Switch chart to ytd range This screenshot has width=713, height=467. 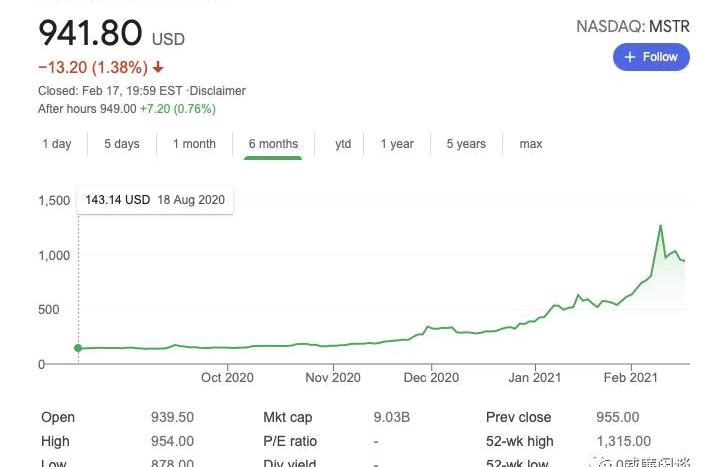(x=343, y=144)
